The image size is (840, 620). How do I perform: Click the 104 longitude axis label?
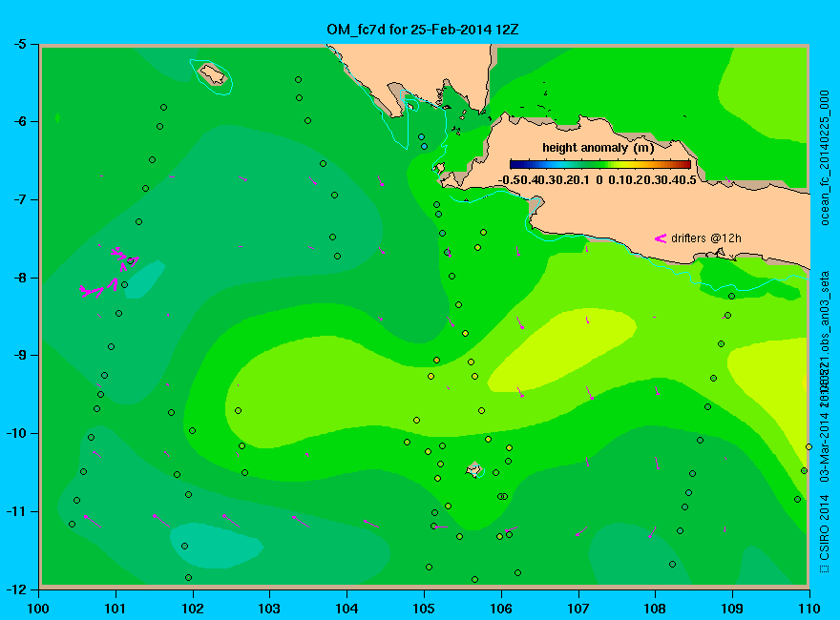pyautogui.click(x=346, y=609)
